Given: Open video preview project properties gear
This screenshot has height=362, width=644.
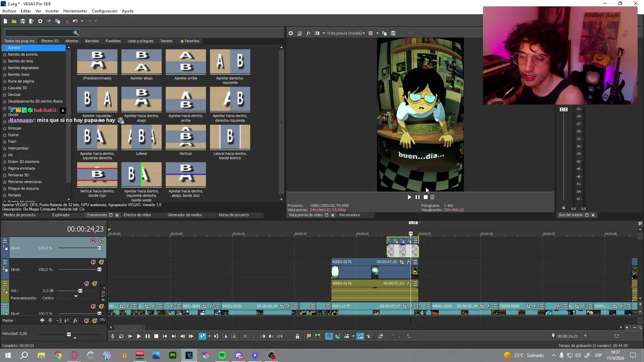Looking at the screenshot, I should (x=290, y=33).
